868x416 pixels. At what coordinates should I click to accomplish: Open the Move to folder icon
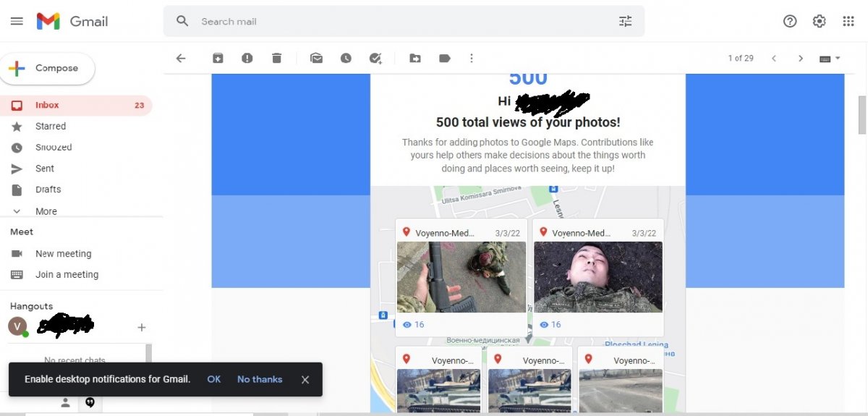tap(415, 59)
